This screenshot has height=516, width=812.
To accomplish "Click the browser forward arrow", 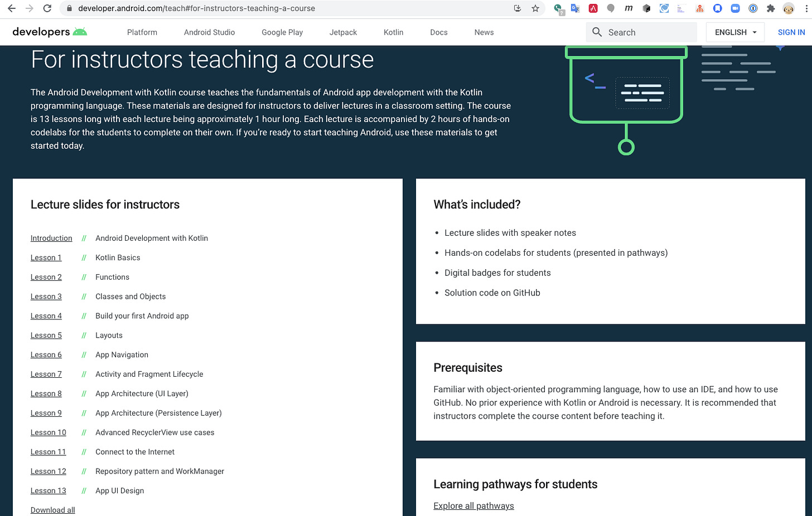I will [30, 8].
